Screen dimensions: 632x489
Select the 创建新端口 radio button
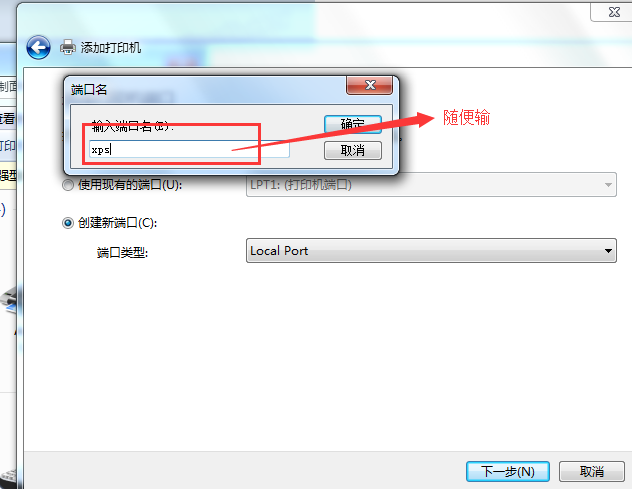pos(68,223)
